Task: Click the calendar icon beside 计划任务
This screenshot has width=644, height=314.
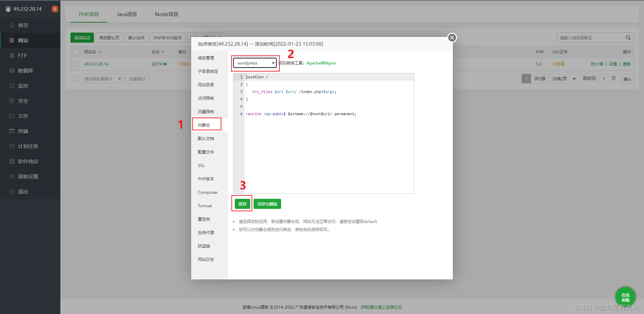Action: (12, 146)
